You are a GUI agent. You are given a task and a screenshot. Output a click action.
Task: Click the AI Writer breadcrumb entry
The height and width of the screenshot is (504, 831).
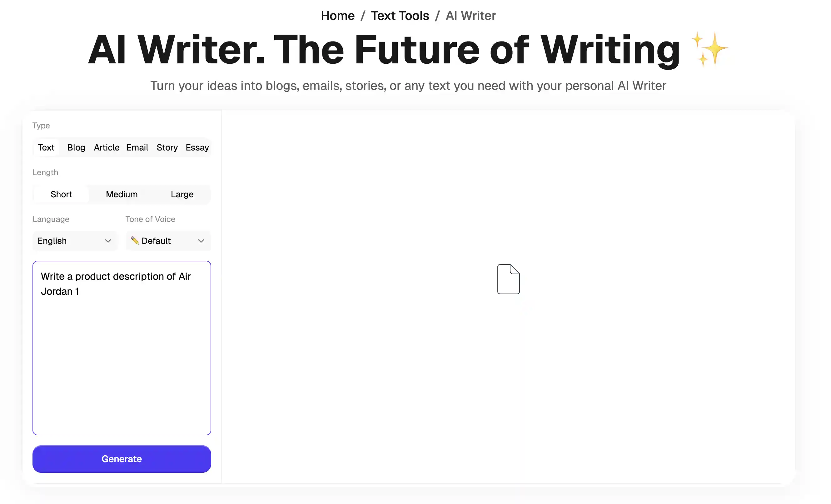[x=471, y=16]
